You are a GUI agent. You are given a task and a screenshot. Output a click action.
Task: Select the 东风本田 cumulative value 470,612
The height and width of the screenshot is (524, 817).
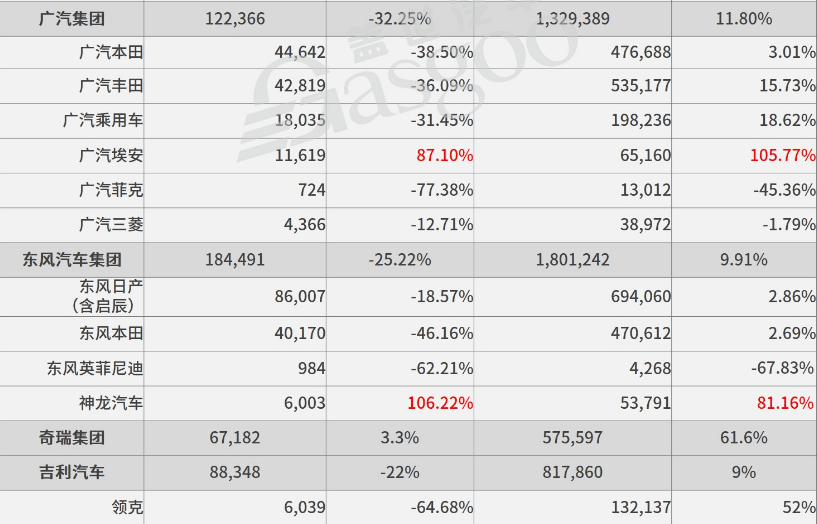click(x=641, y=333)
